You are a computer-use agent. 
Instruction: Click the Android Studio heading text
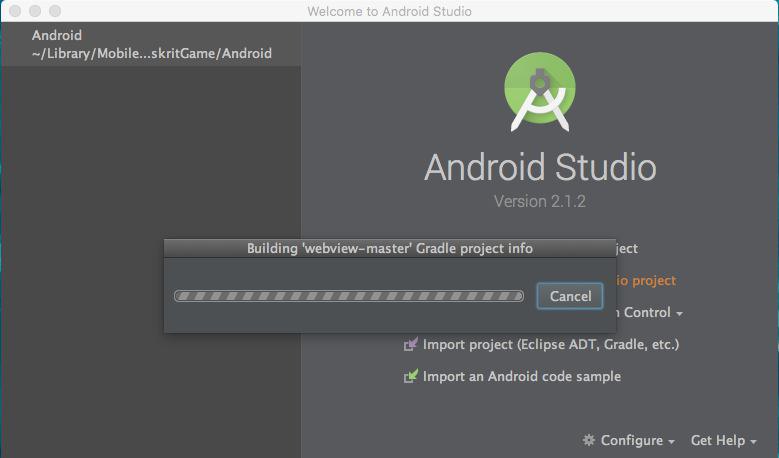point(540,167)
